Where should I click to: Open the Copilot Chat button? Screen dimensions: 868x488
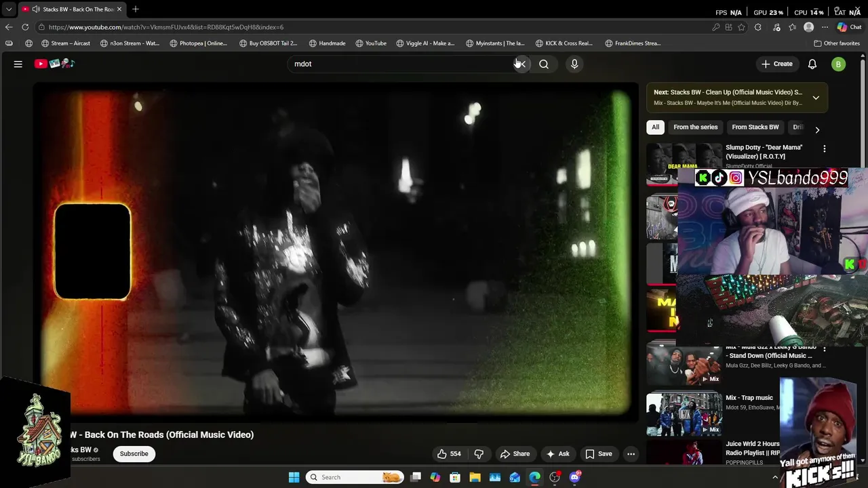[849, 27]
